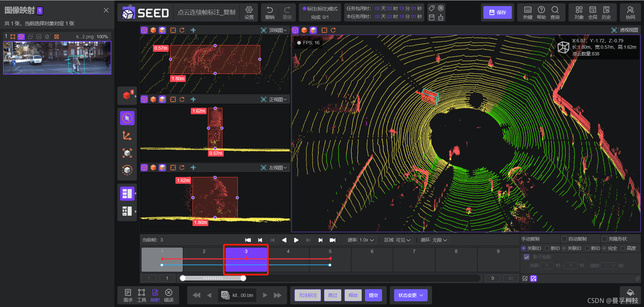Open 正视图 view dropdown
The height and width of the screenshot is (307, 644).
tap(278, 99)
